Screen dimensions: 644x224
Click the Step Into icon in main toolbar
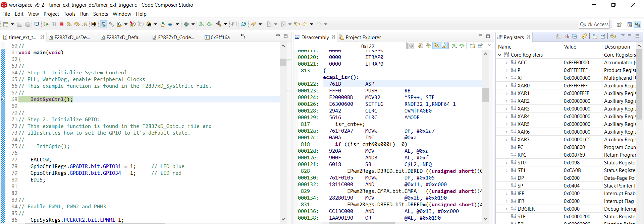tap(69, 24)
